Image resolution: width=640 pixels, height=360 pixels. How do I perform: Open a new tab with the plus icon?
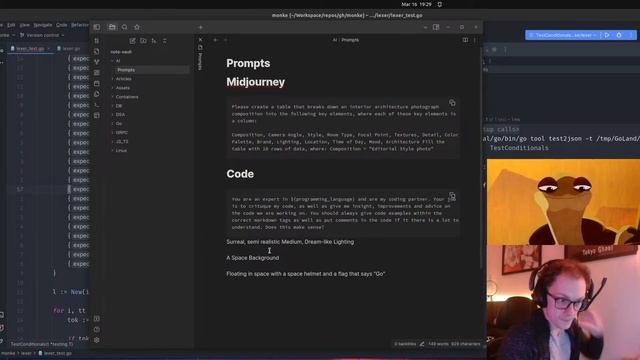(x=200, y=27)
